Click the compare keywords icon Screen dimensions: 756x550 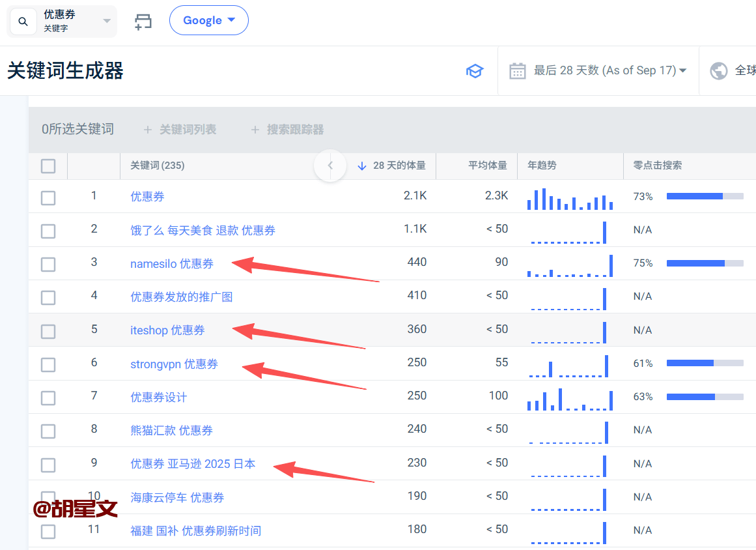click(143, 22)
